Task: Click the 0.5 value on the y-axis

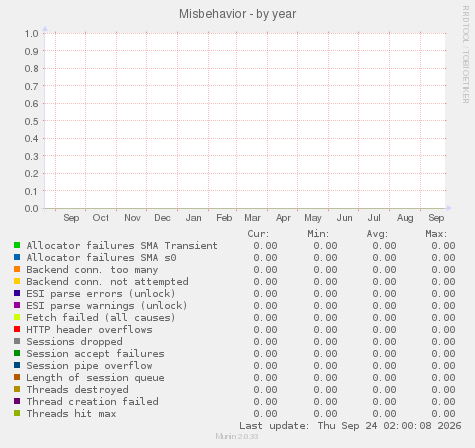Action: point(32,121)
